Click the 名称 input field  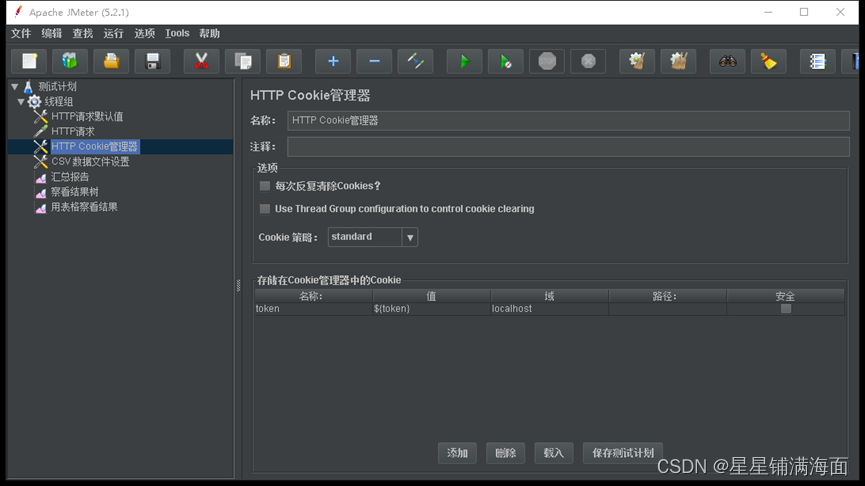click(x=568, y=121)
